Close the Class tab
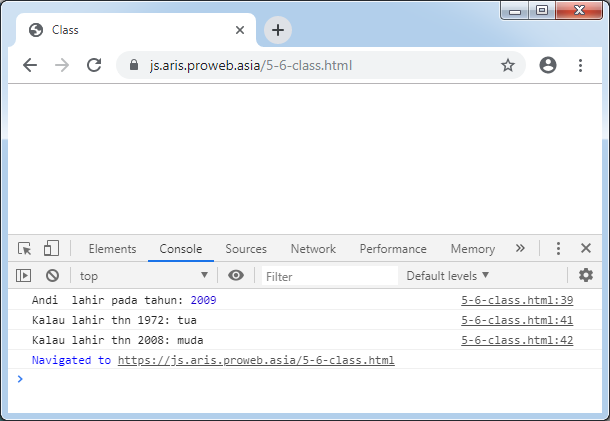Viewport: 610px width, 421px height. click(240, 30)
